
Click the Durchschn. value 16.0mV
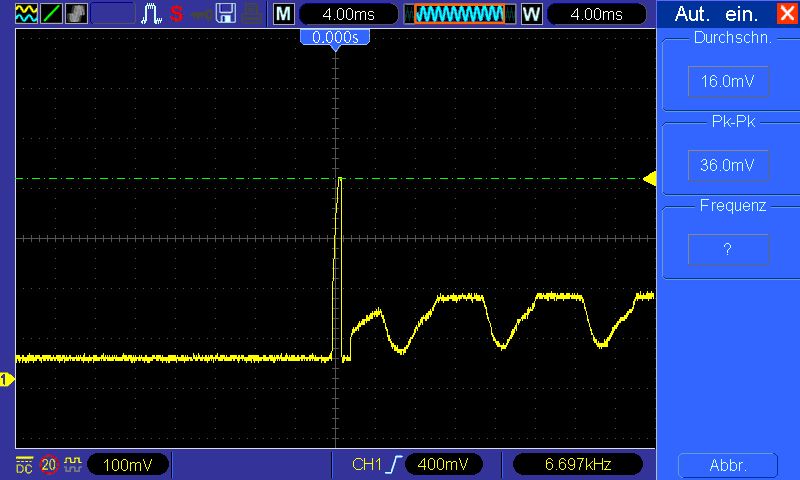(728, 81)
